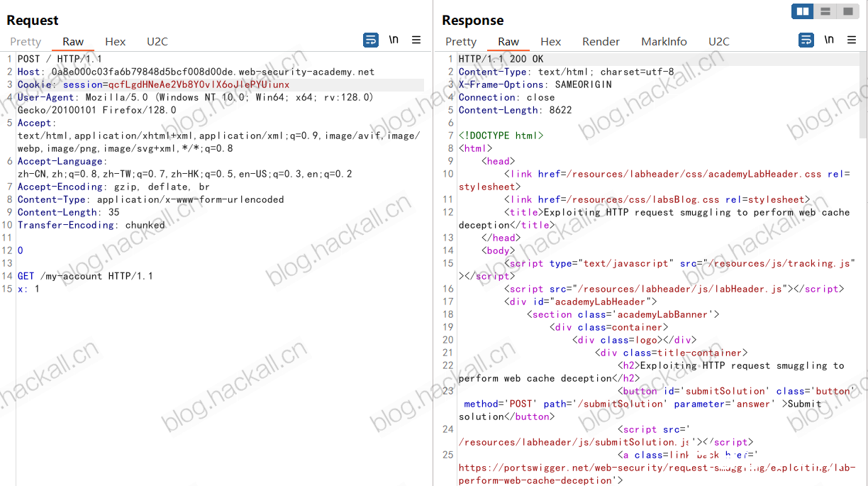Screen dimensions: 868x486
Task: Toggle non-printable \n characters in Response panel
Action: click(x=829, y=40)
